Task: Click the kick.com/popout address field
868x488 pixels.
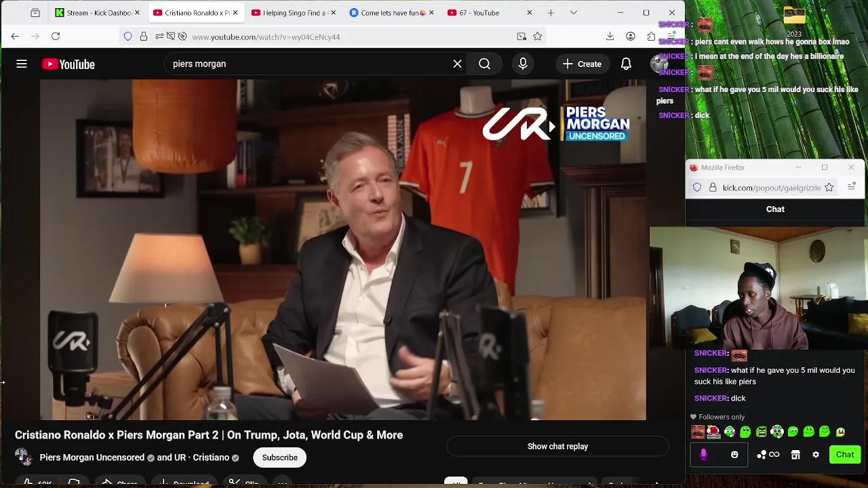Action: click(772, 188)
